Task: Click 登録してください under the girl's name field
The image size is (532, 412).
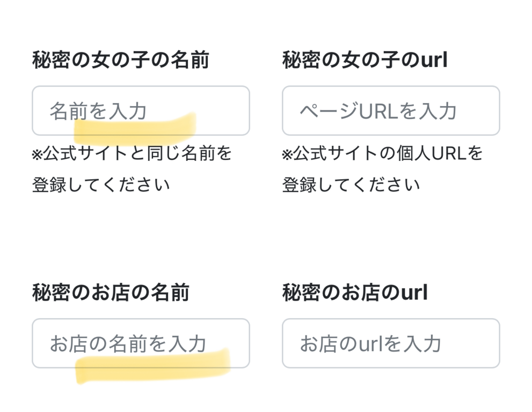Action: coord(101,185)
